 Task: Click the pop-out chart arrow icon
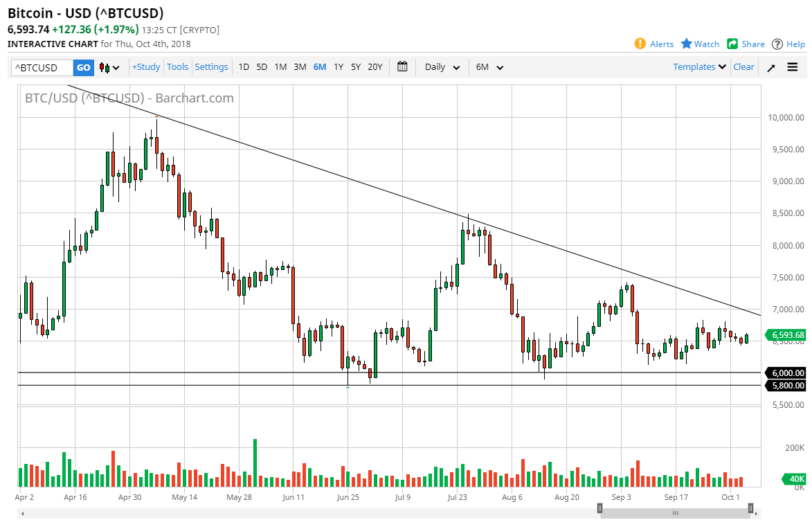click(x=770, y=67)
